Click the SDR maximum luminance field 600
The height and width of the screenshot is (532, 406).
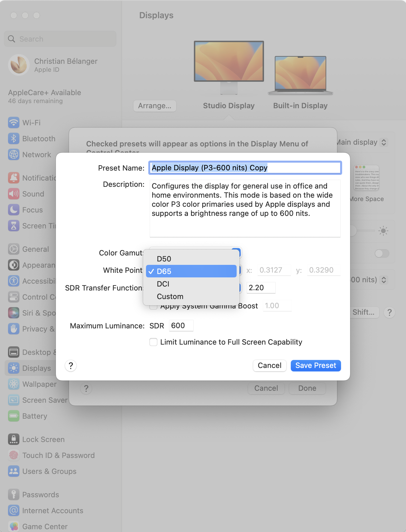pos(181,326)
